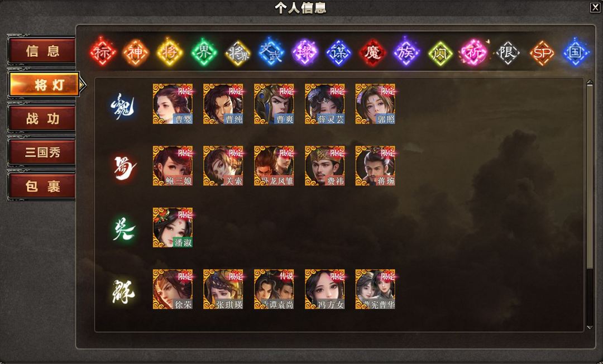The height and width of the screenshot is (364, 603).
Task: Select the orange 神 diamond icon
Action: coord(136,52)
